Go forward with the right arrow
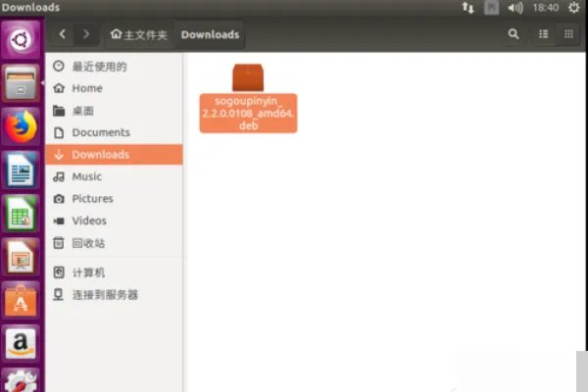The image size is (588, 392). pos(86,34)
